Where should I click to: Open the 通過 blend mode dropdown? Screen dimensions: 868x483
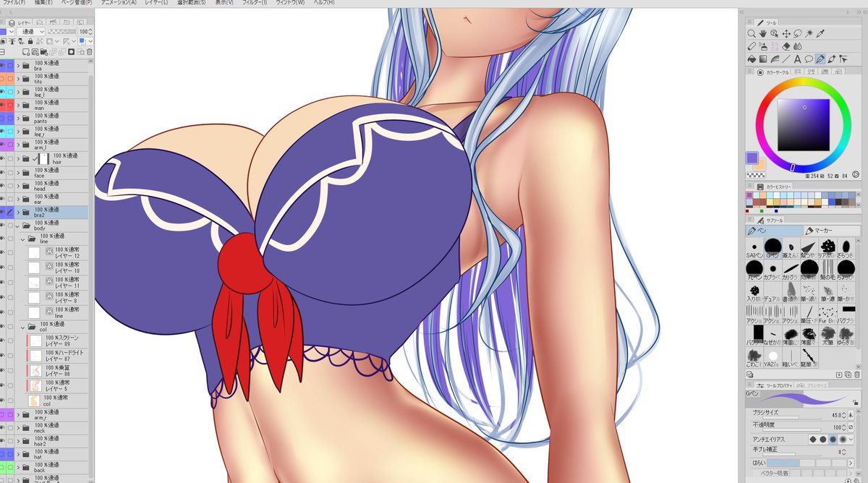(x=31, y=32)
